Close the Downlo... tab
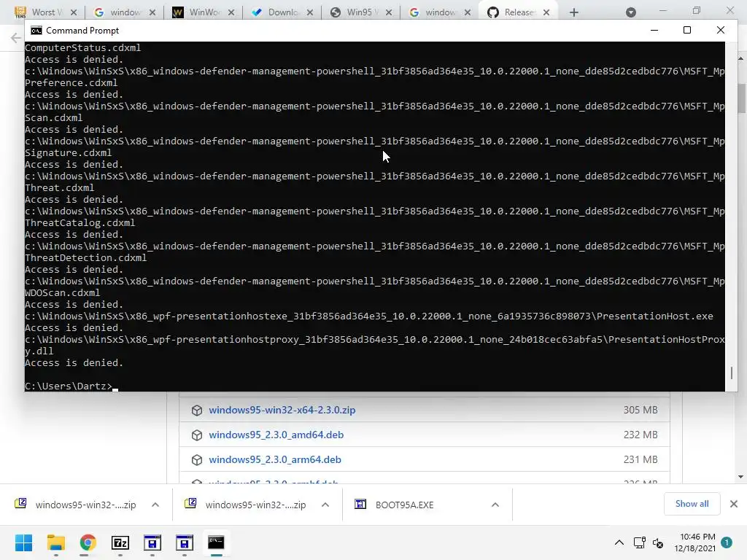This screenshot has width=747, height=560. coord(309,12)
